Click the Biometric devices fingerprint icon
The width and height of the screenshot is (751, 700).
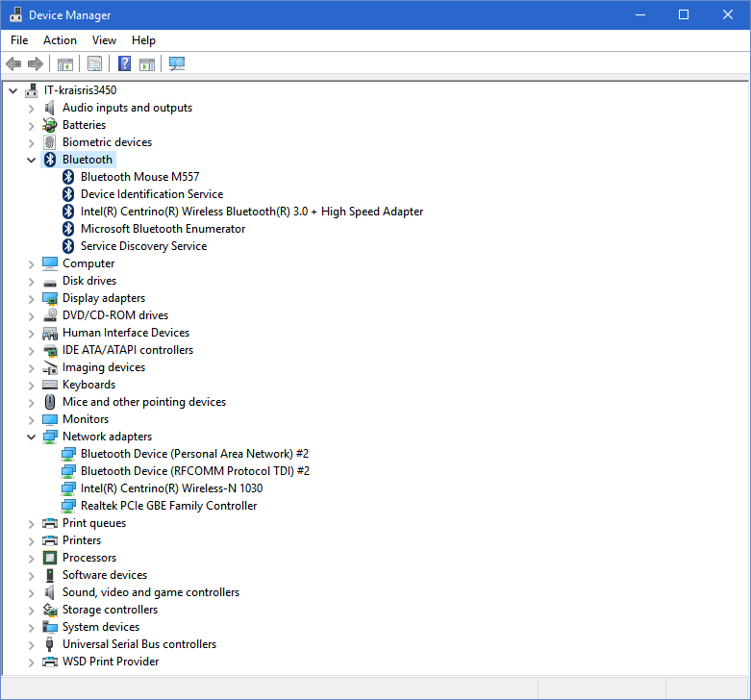tap(50, 142)
